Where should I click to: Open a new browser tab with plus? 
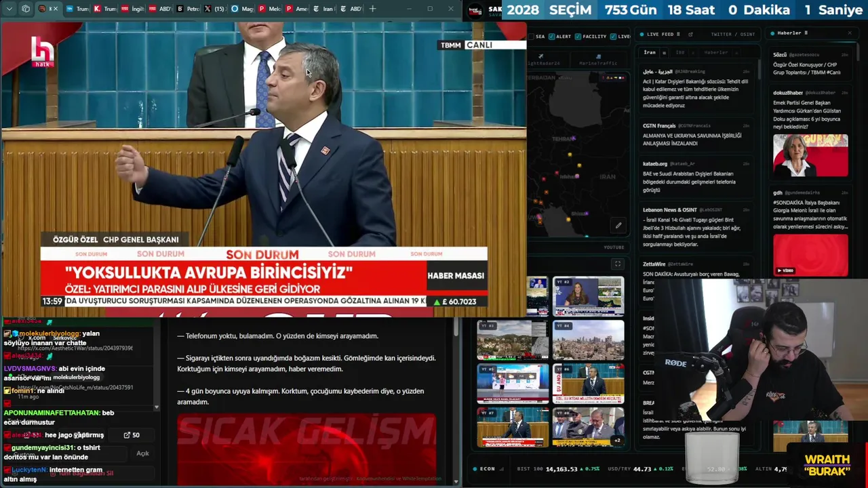click(372, 9)
